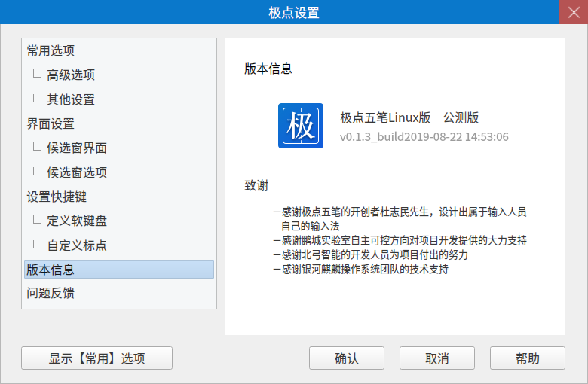Viewport: 588px width, 384px height.
Task: Go to 其他设置 in the sidebar
Action: (x=71, y=99)
